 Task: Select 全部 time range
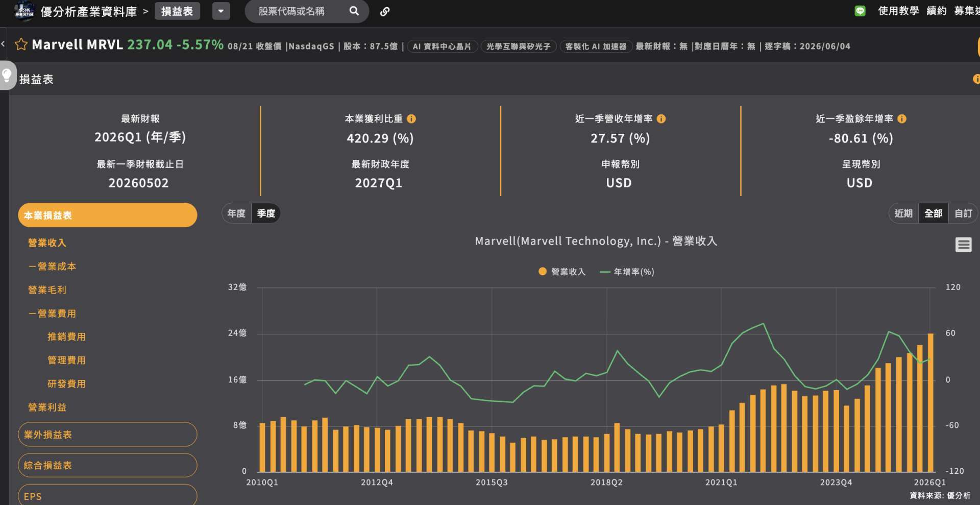coord(934,213)
